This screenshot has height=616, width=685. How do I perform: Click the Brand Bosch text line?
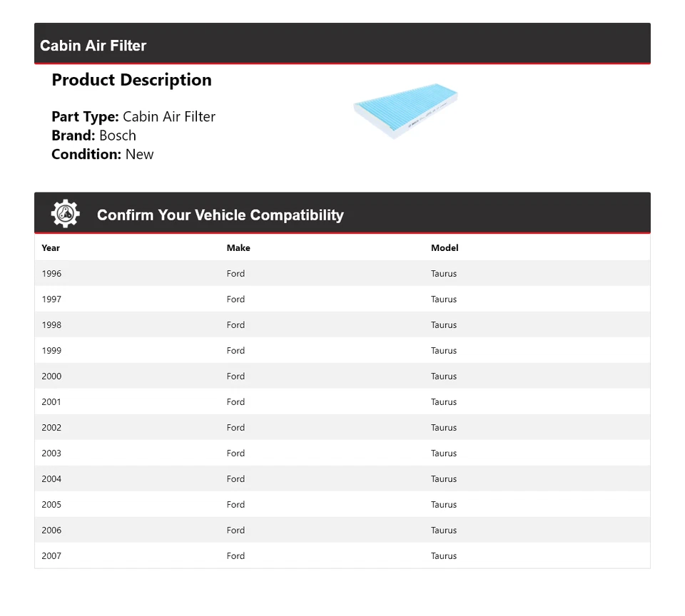(93, 135)
